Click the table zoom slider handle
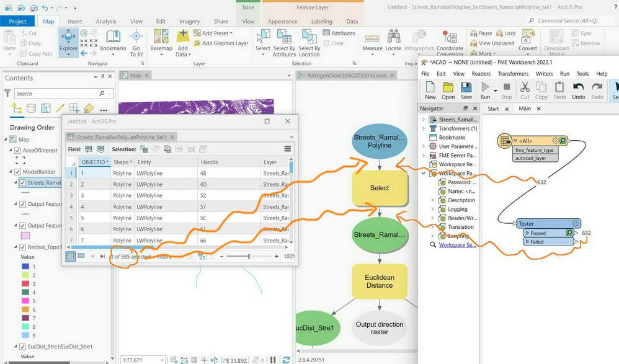Screen dimensions: 619x364 pos(249,256)
